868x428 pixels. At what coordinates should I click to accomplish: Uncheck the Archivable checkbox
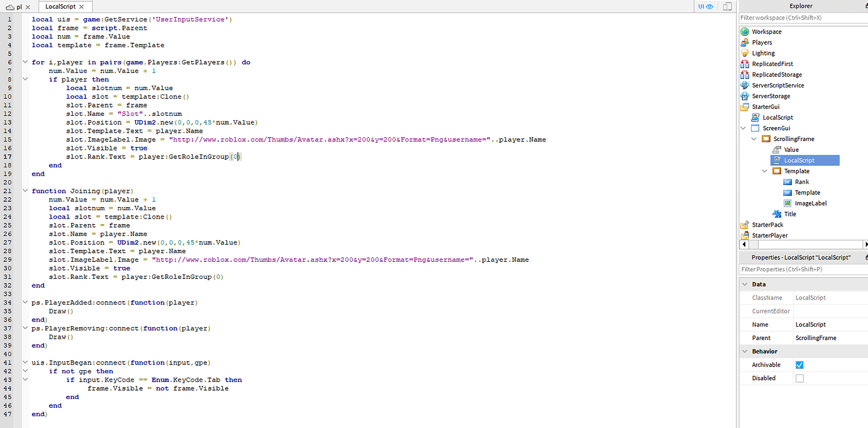point(799,364)
